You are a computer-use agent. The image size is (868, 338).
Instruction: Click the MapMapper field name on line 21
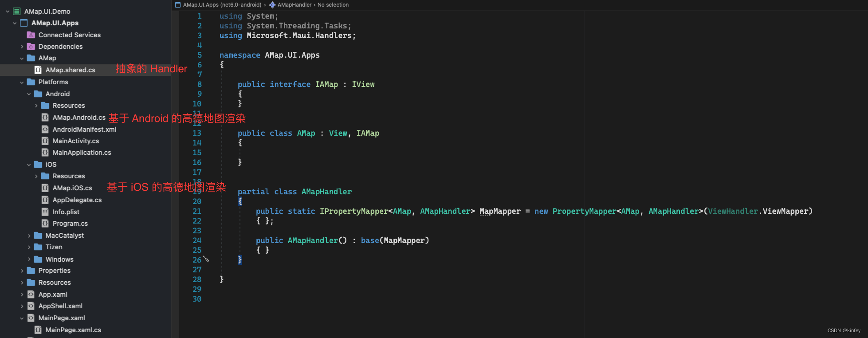500,211
